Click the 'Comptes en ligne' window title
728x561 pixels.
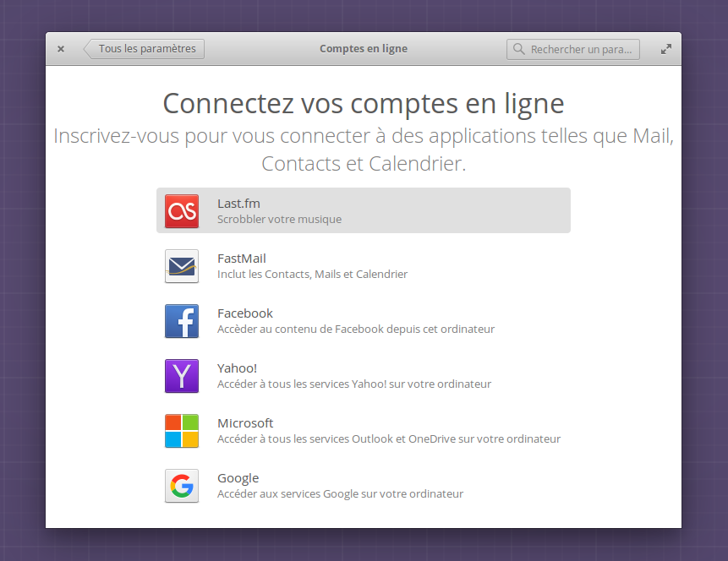(x=364, y=49)
